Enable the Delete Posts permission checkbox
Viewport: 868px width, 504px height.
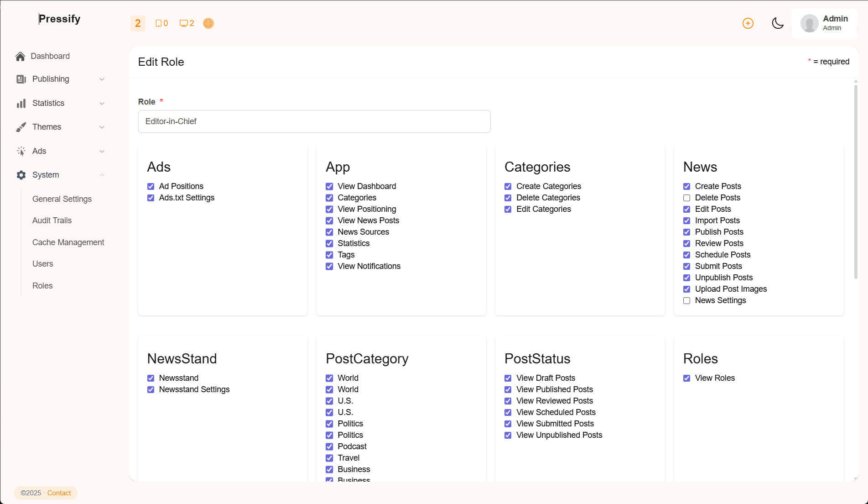click(x=686, y=198)
